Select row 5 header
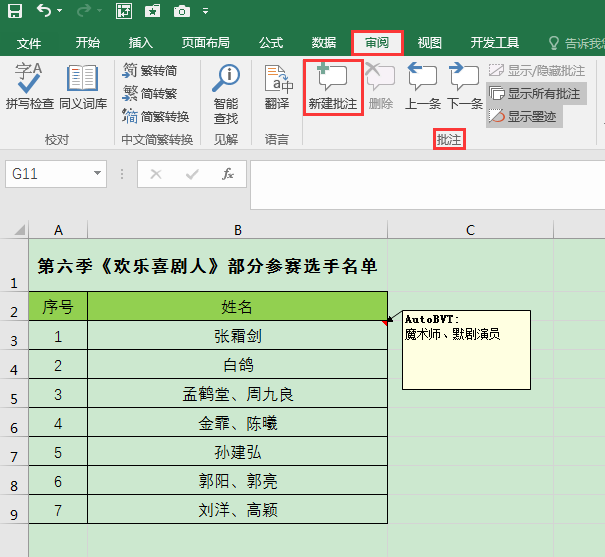The width and height of the screenshot is (605, 557). [14, 393]
